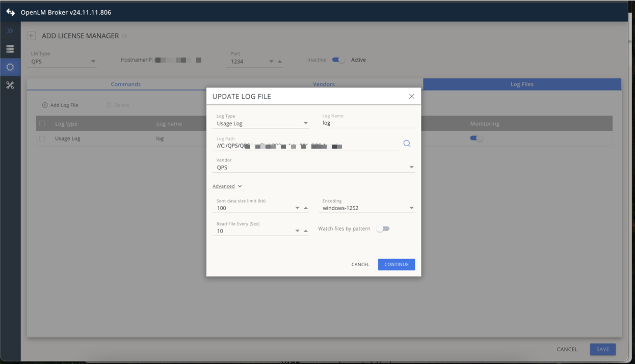The image size is (635, 364).
Task: Switch to the Vendors tab
Action: click(x=324, y=84)
